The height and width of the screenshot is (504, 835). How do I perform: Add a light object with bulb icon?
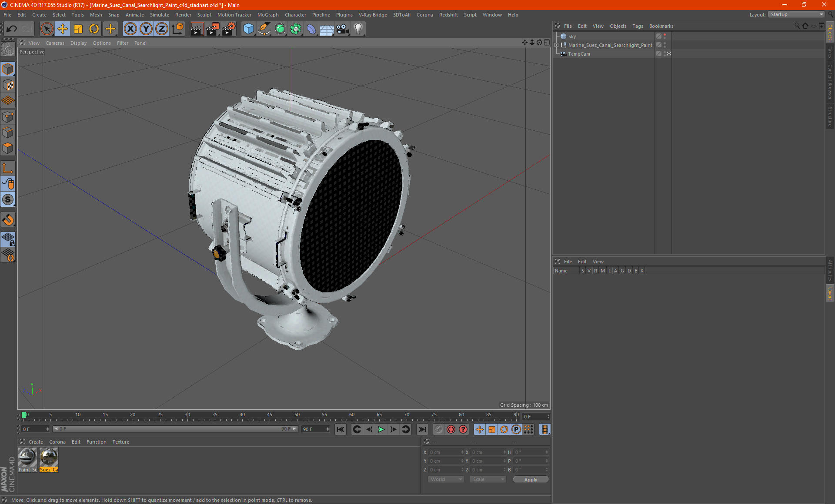pyautogui.click(x=358, y=29)
